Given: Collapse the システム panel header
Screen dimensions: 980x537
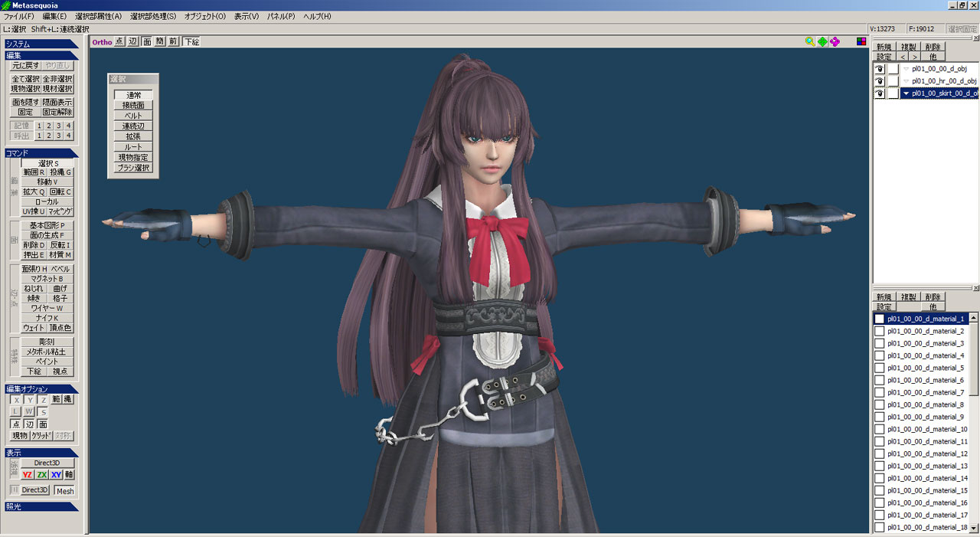Looking at the screenshot, I should (41, 44).
